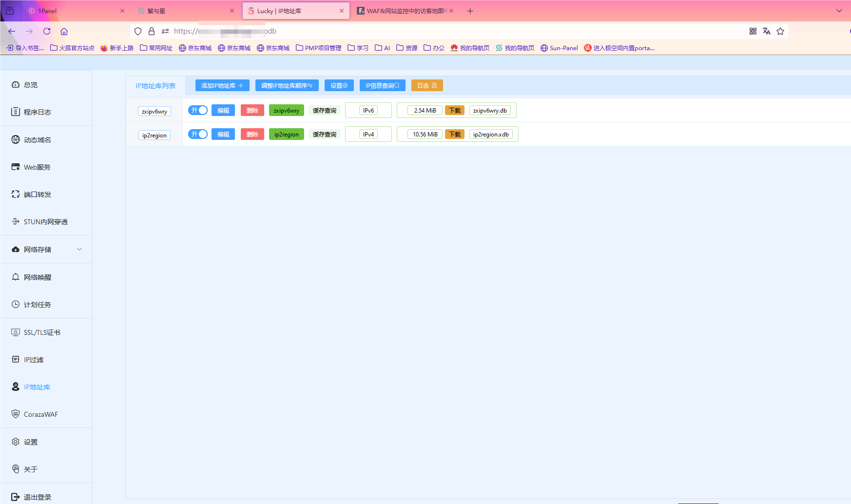Image resolution: width=851 pixels, height=504 pixels.
Task: Expand the 网络存储 submenu chevron
Action: pos(79,250)
